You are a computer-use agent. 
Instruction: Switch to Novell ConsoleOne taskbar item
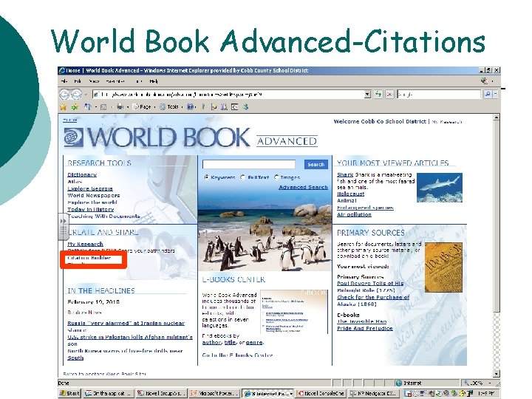coord(320,393)
